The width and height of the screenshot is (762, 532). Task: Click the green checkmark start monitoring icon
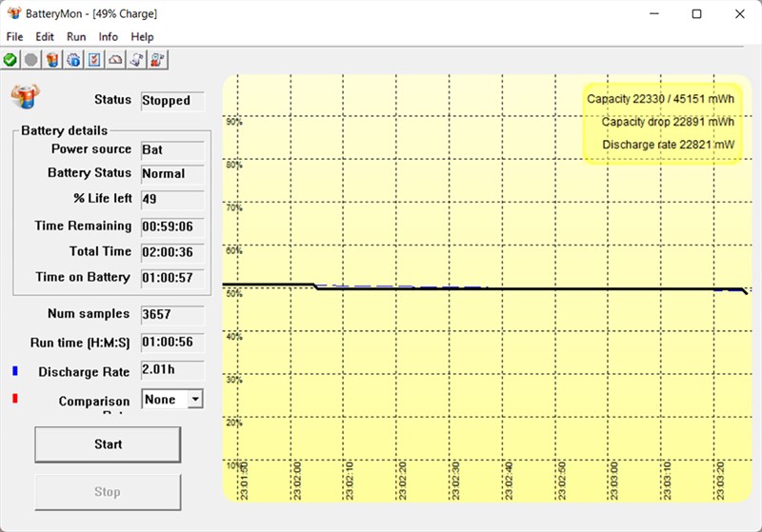coord(10,60)
